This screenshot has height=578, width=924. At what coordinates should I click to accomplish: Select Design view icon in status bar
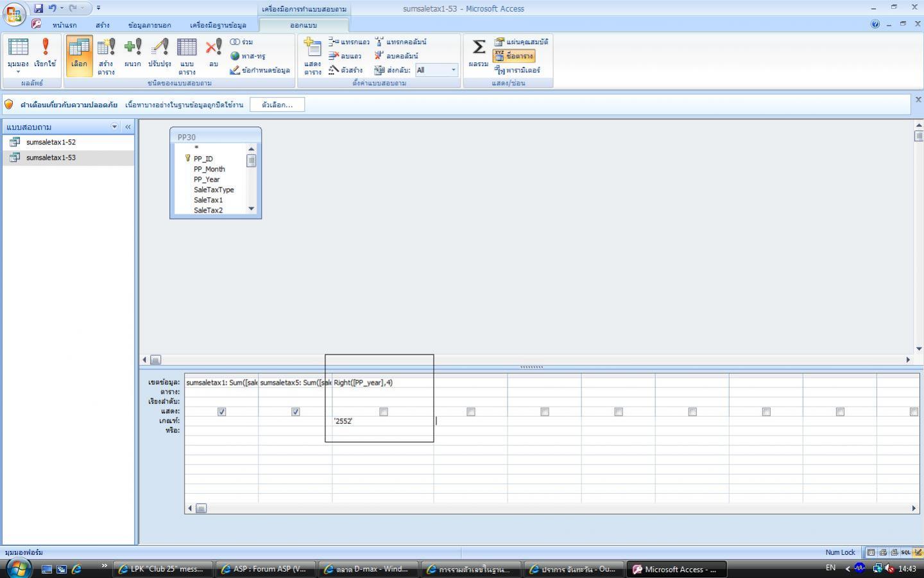pos(918,552)
